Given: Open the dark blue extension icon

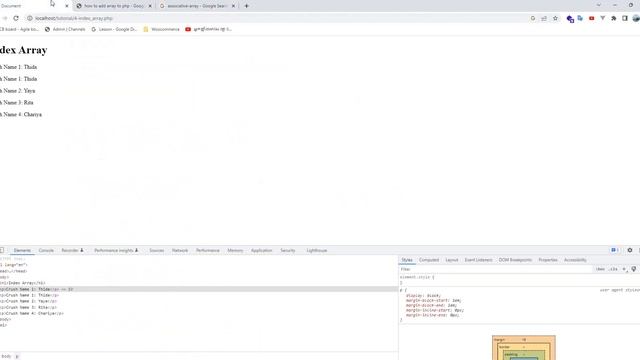Looking at the screenshot, I should click(570, 19).
